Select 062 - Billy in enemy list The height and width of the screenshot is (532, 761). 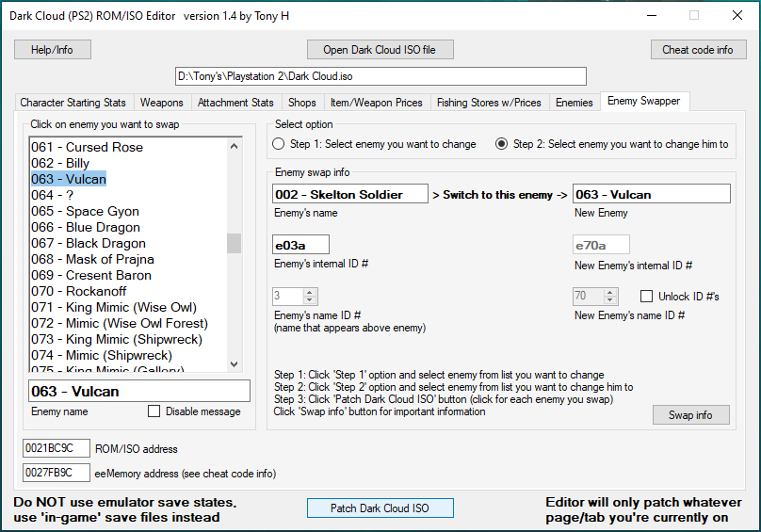click(x=128, y=163)
